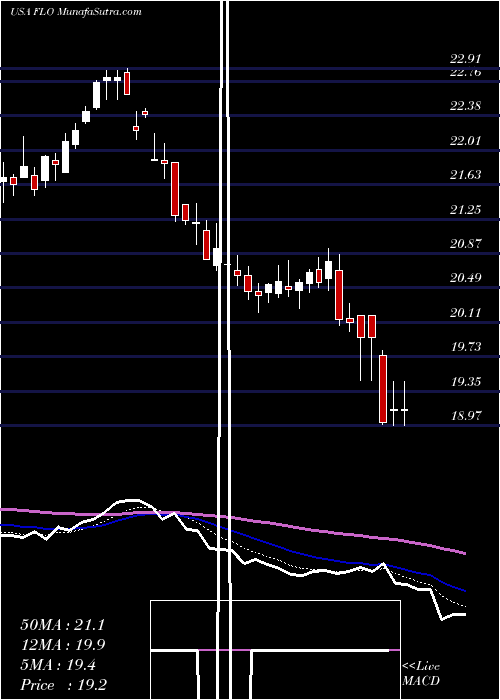Image resolution: width=500 pixels, height=700 pixels.
Task: Click the tall white candle near the 22.76 peak
Action: click(x=96, y=95)
